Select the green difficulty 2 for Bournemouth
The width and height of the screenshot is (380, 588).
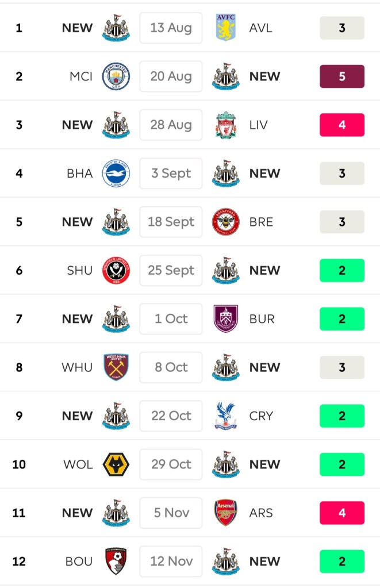pos(342,561)
